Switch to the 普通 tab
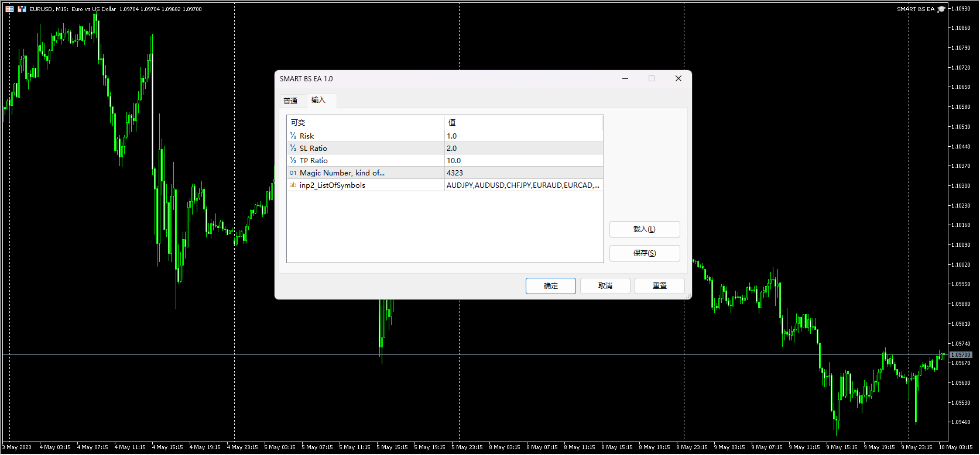The image size is (980, 455). (x=290, y=101)
